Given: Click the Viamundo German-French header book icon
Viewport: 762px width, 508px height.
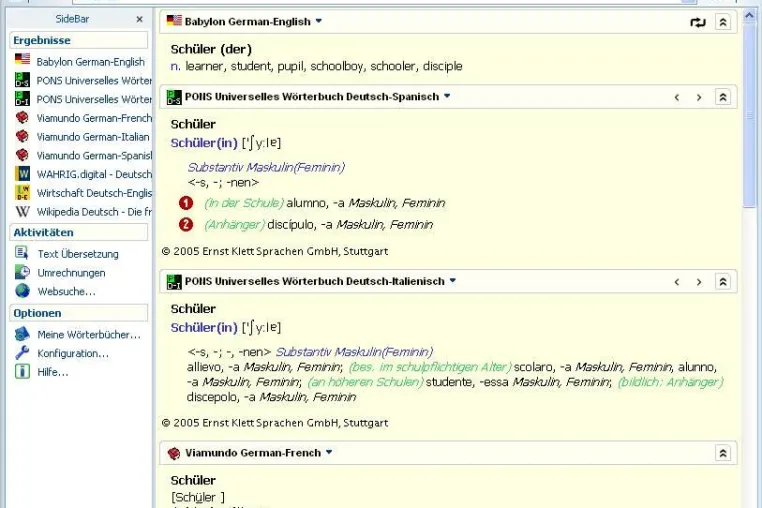Looking at the screenshot, I should click(174, 453).
